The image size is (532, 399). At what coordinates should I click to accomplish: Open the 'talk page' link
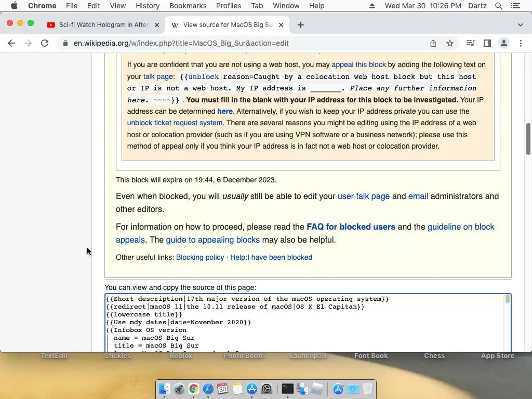pyautogui.click(x=158, y=76)
